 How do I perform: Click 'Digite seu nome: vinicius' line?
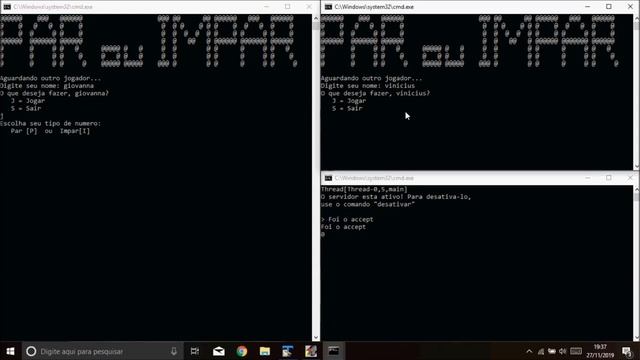coord(368,86)
